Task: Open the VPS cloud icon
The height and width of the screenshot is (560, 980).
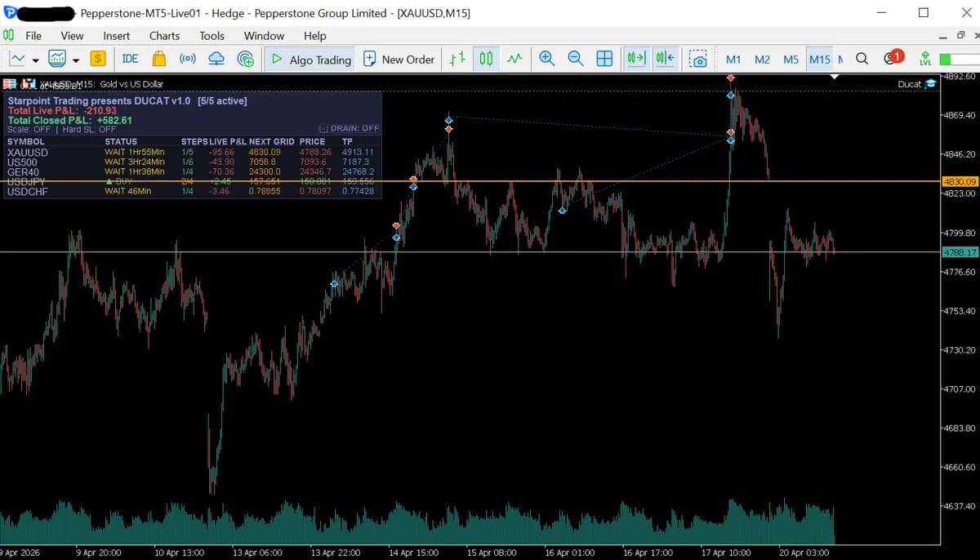Action: pyautogui.click(x=216, y=59)
